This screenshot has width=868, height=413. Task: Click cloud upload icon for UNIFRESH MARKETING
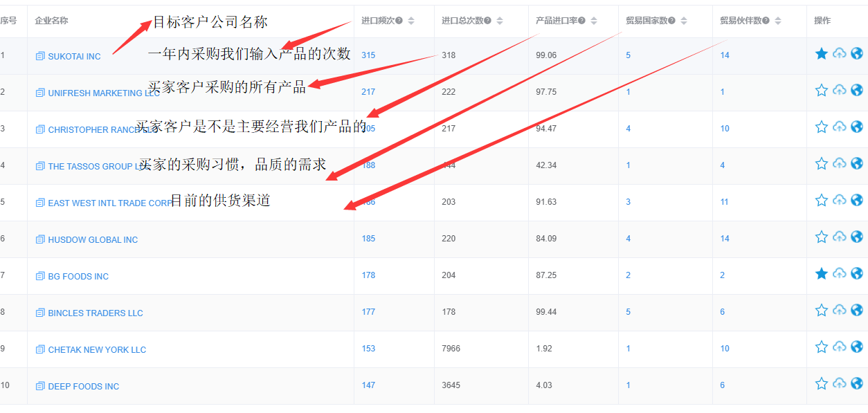[x=839, y=90]
